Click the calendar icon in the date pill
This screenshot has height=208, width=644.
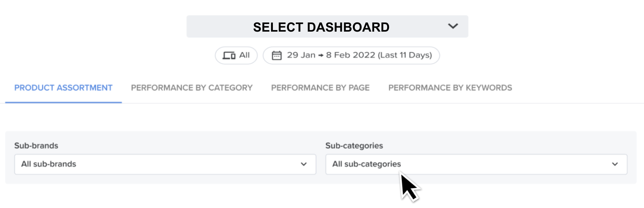pyautogui.click(x=277, y=56)
